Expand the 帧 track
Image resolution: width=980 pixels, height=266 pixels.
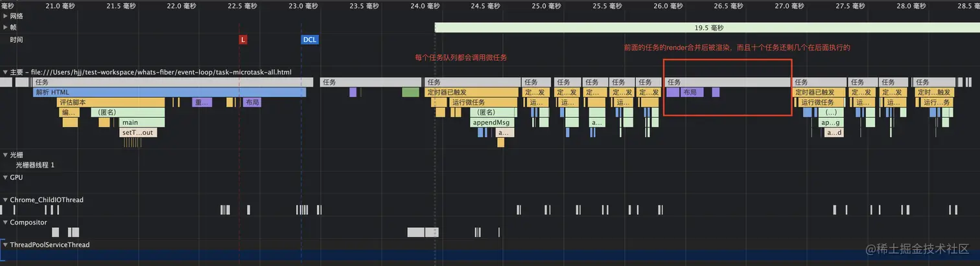(x=6, y=27)
